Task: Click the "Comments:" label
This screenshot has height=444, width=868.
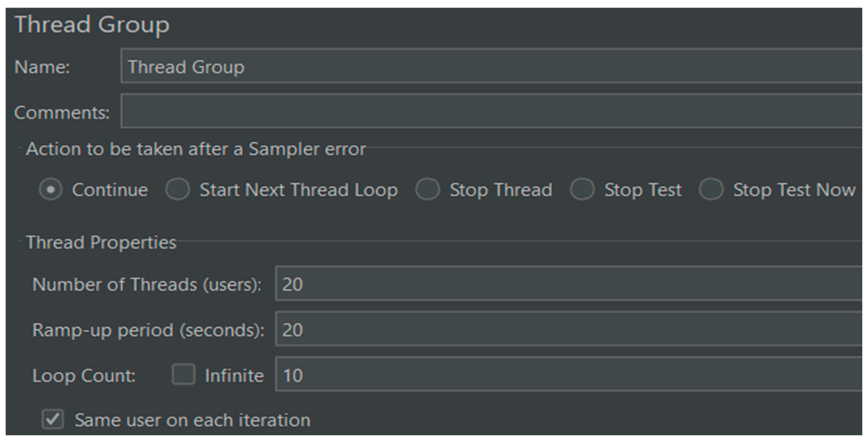Action: coord(62,112)
